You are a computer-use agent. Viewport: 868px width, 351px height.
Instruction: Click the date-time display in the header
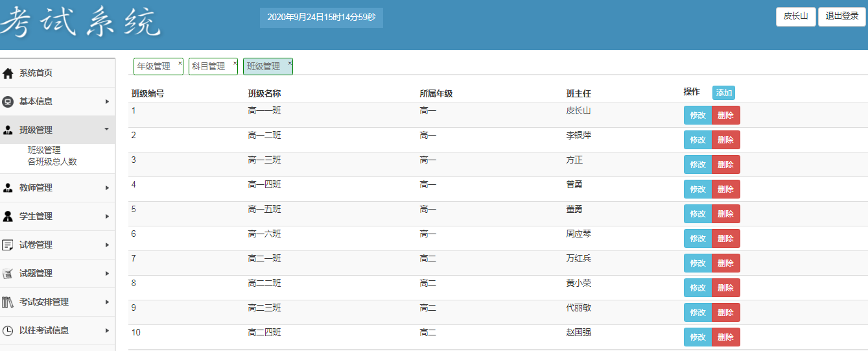pyautogui.click(x=322, y=18)
